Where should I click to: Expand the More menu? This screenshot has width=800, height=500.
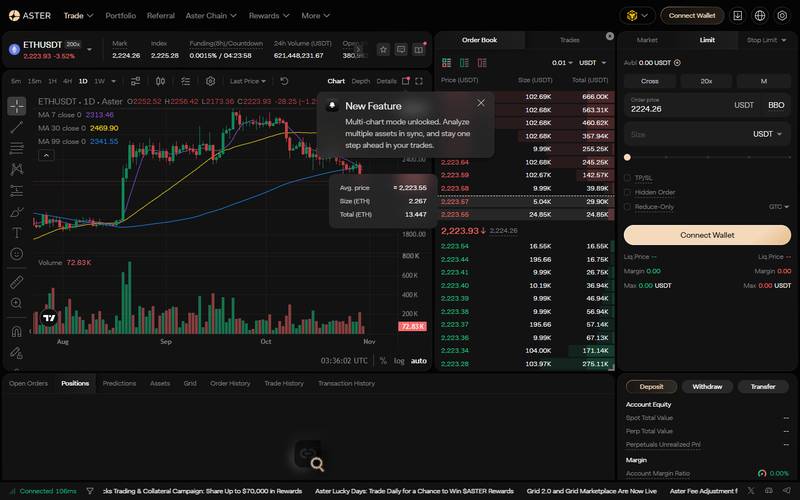click(315, 15)
